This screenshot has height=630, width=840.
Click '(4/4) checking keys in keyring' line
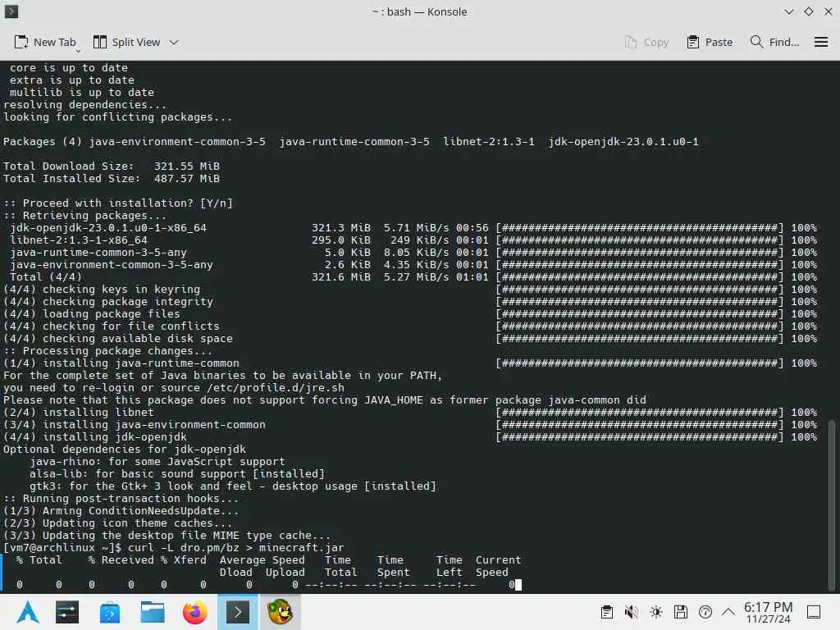pos(102,290)
